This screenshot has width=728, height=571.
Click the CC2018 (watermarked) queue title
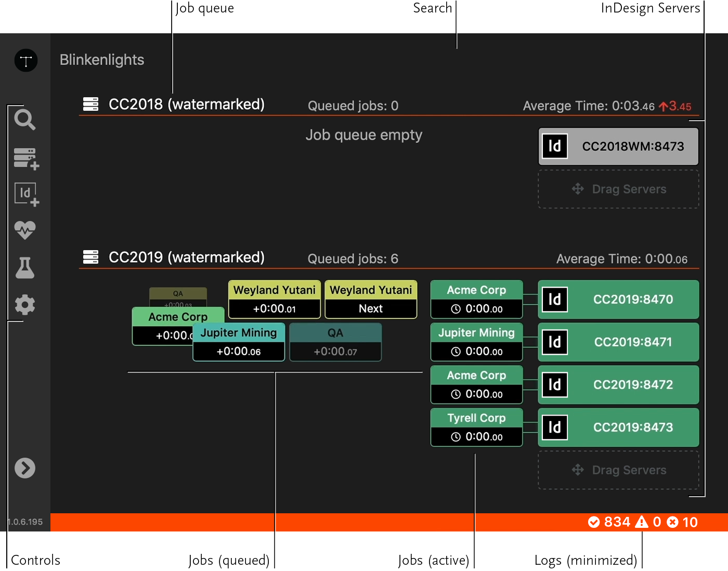tap(187, 105)
